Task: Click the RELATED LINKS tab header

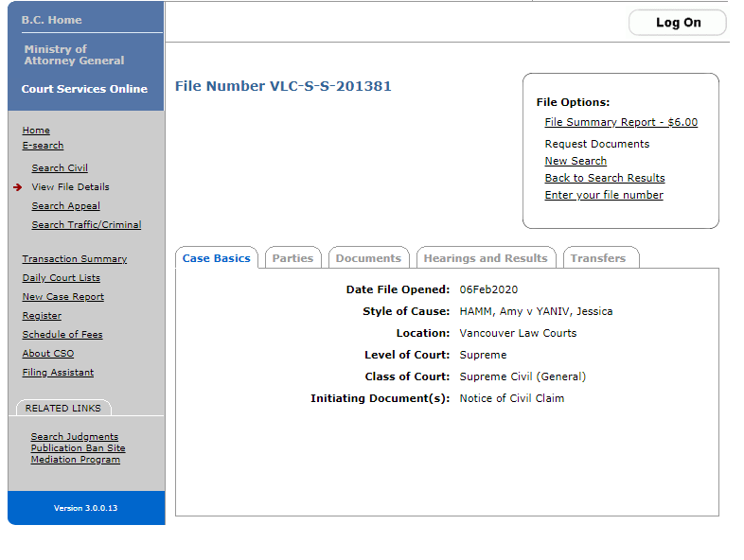Action: tap(63, 409)
